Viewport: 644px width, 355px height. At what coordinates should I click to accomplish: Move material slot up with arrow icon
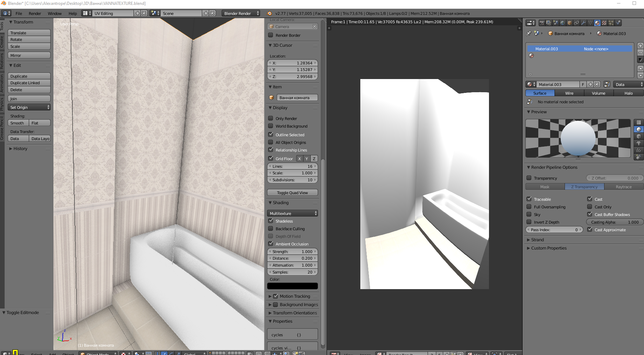click(641, 68)
